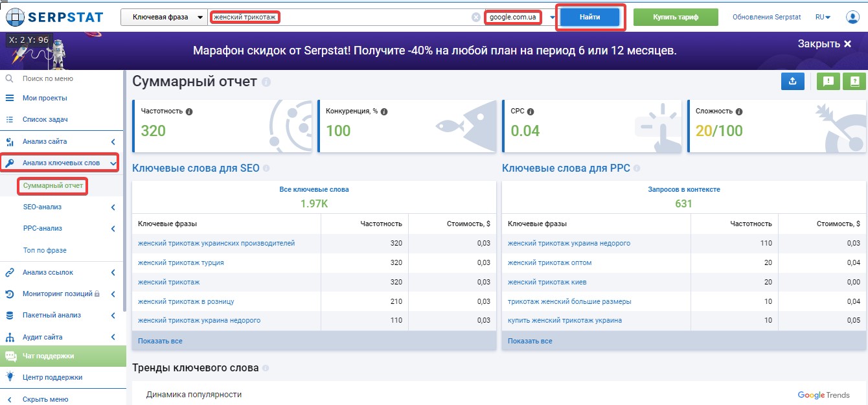868x405 pixels.
Task: Click the blue Найти button
Action: click(589, 17)
